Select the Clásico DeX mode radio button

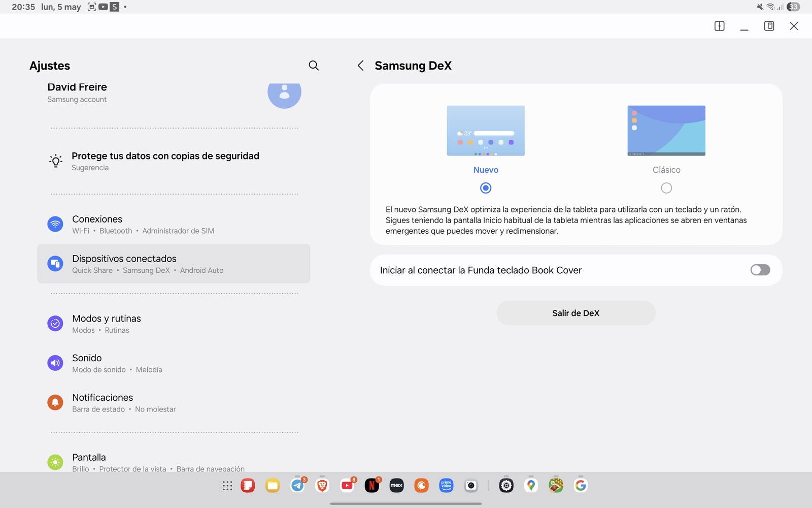pyautogui.click(x=666, y=188)
